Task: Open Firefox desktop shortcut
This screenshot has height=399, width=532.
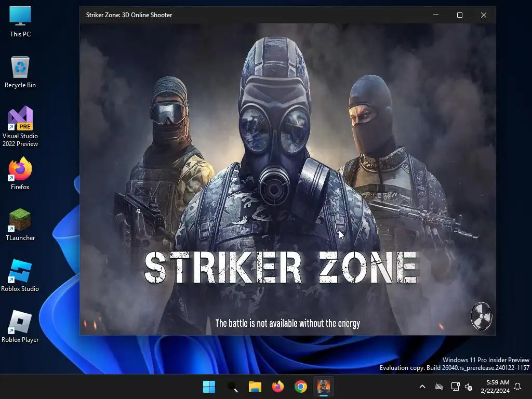Action: (x=20, y=174)
